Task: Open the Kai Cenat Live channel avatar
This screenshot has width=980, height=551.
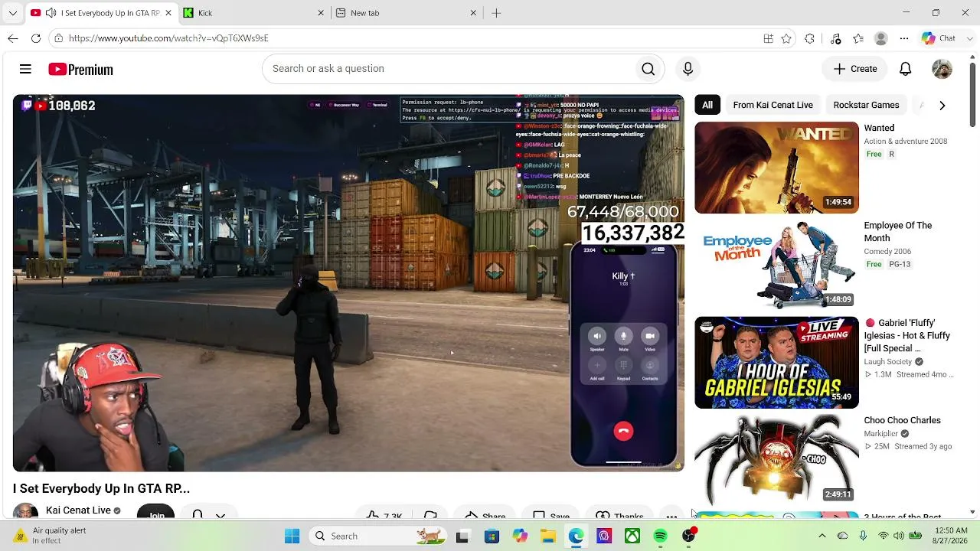Action: coord(25,511)
